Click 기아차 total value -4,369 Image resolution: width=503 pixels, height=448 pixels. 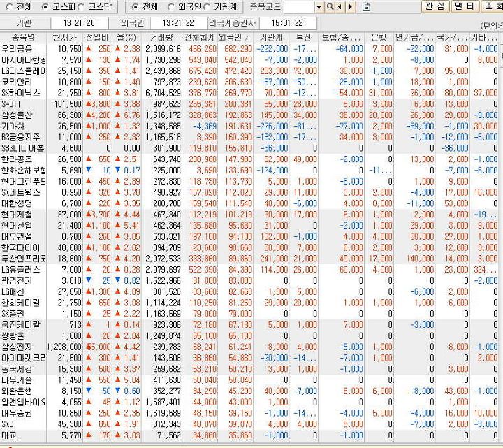point(205,126)
